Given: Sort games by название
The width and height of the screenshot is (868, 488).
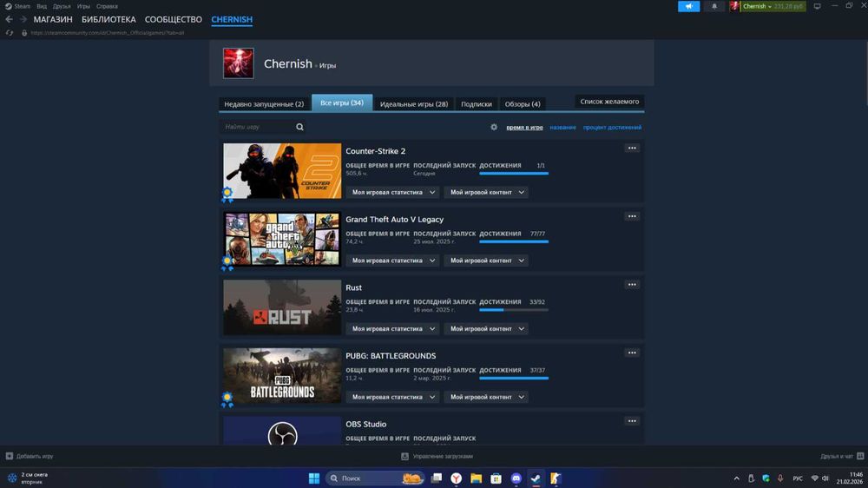Looking at the screenshot, I should 562,128.
